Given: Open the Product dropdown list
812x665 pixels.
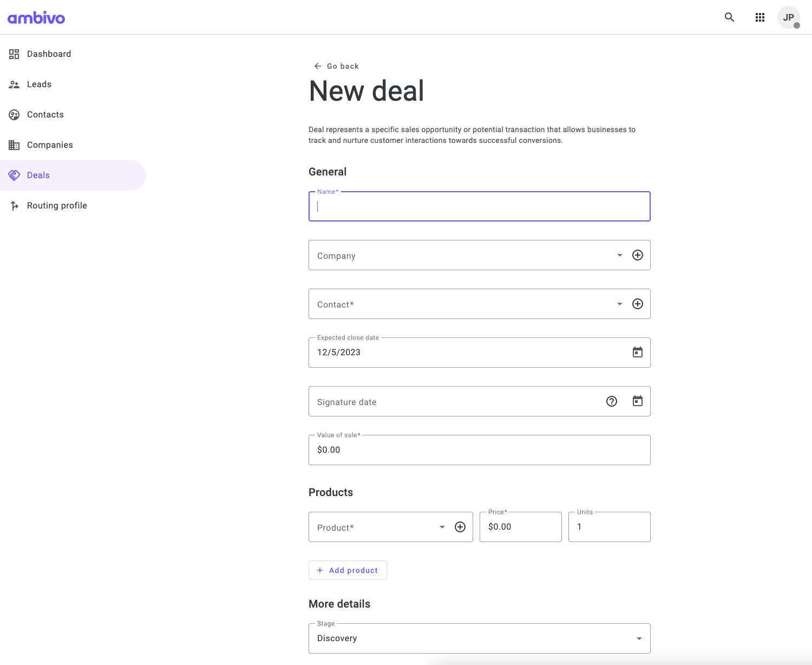Looking at the screenshot, I should point(442,527).
